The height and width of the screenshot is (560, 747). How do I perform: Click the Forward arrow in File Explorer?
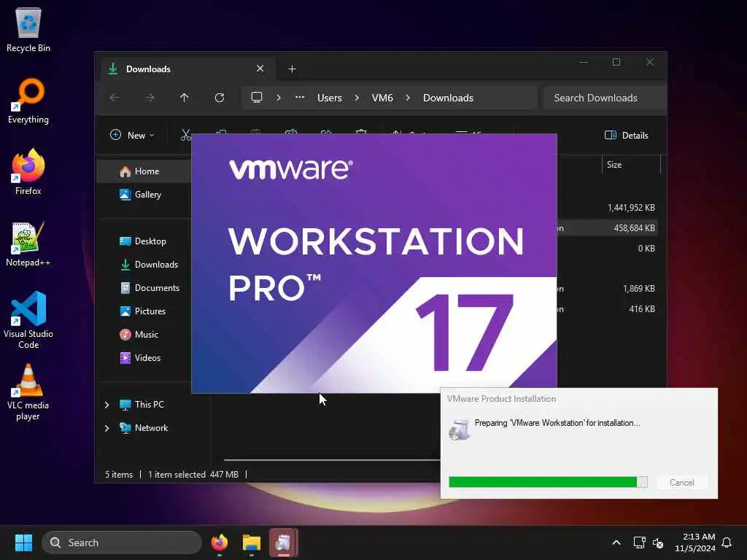(150, 98)
